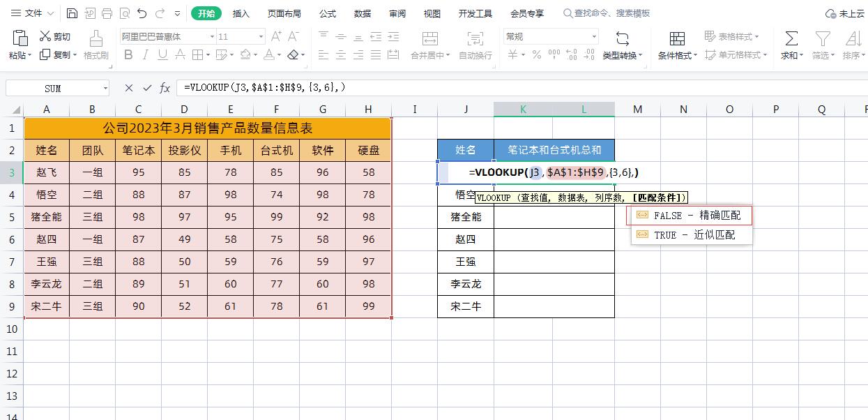868x420 pixels.
Task: Click the increase decimal places icon
Action: tap(571, 54)
